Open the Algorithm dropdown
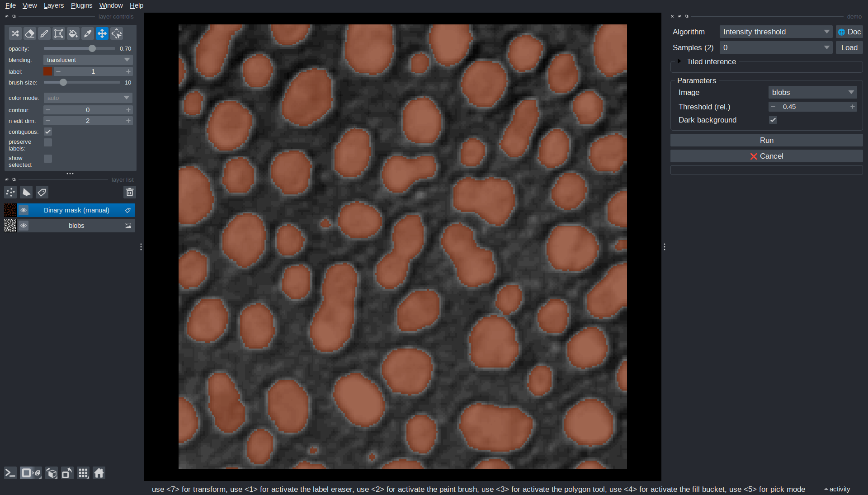868x495 pixels. click(x=776, y=32)
